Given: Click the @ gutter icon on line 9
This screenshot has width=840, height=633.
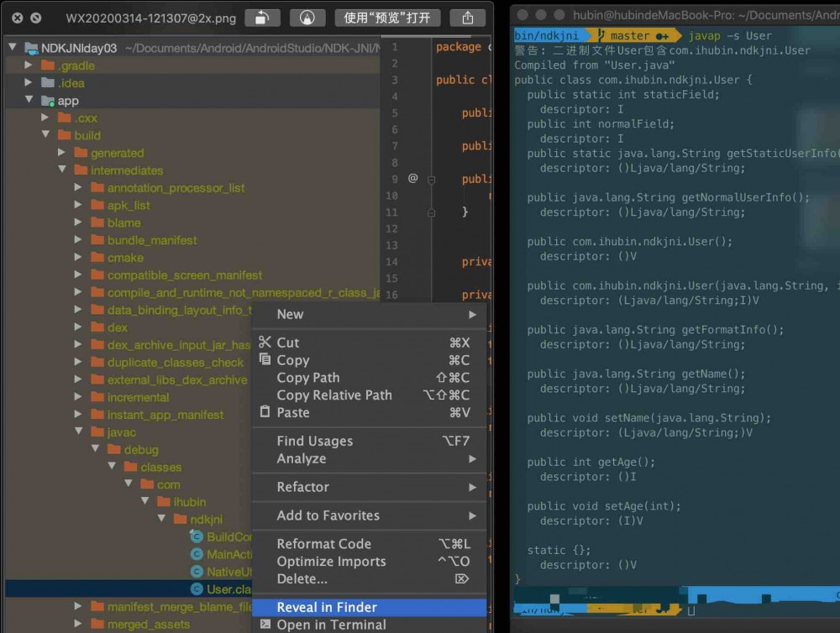Looking at the screenshot, I should coord(412,179).
